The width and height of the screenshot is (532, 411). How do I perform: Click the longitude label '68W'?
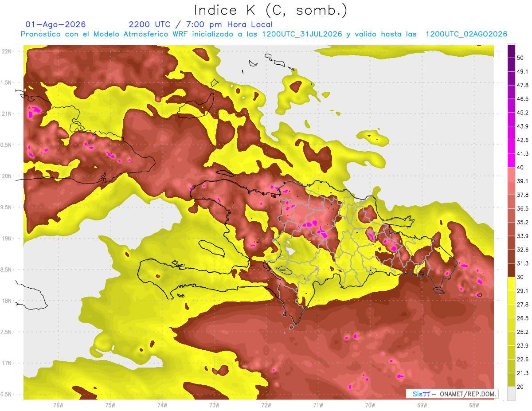point(474,405)
